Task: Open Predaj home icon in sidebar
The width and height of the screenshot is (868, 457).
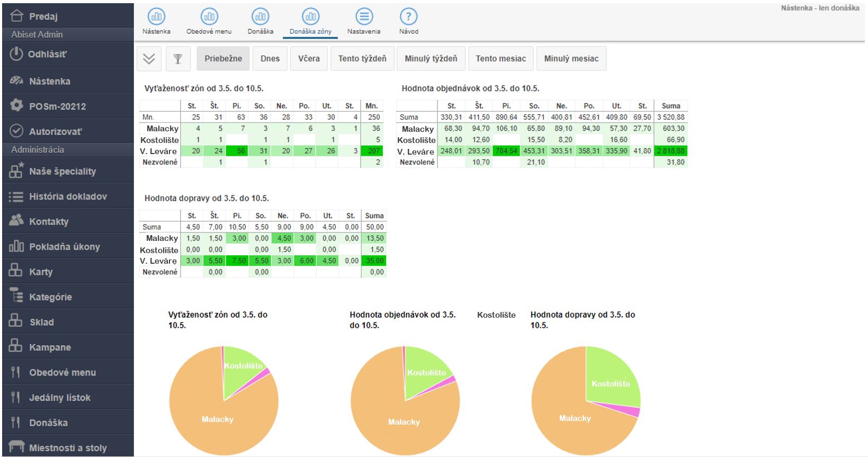Action: 16,16
